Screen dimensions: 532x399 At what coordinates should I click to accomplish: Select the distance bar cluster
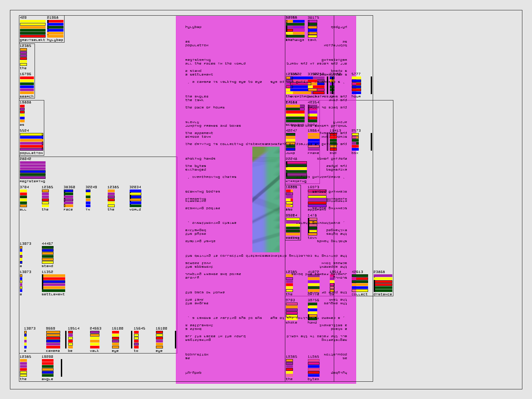pos(383,283)
